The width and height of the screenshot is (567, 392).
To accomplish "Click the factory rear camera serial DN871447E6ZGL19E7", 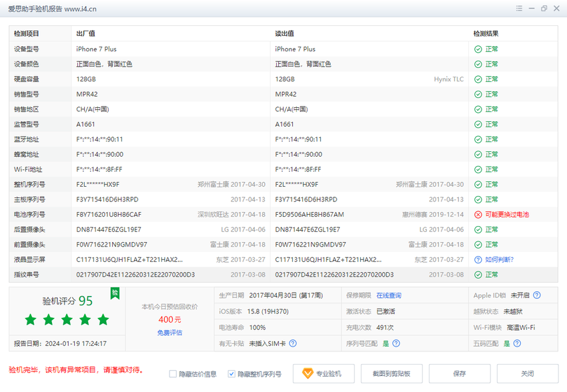I will (109, 230).
